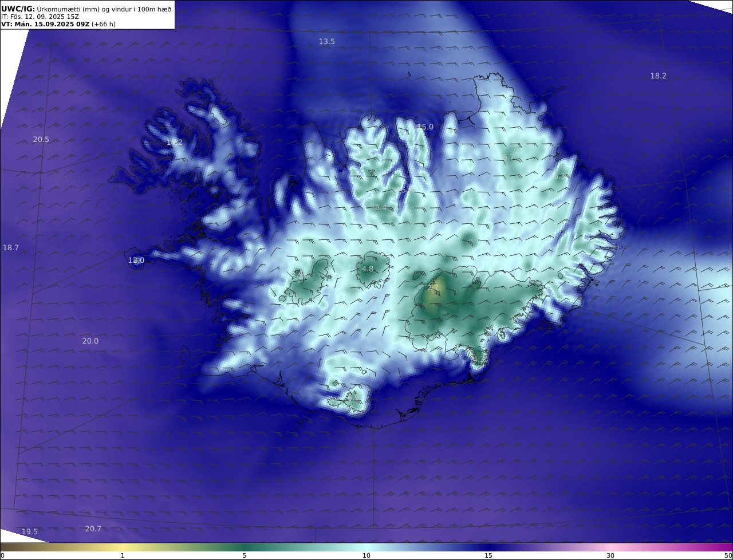
Task: Select the 19.5 value in the bottom-left corner
Action: point(30,532)
